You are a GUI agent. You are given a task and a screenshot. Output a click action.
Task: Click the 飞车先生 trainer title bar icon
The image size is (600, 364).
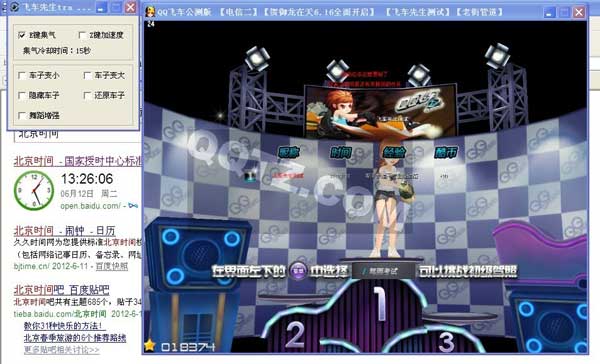15,7
